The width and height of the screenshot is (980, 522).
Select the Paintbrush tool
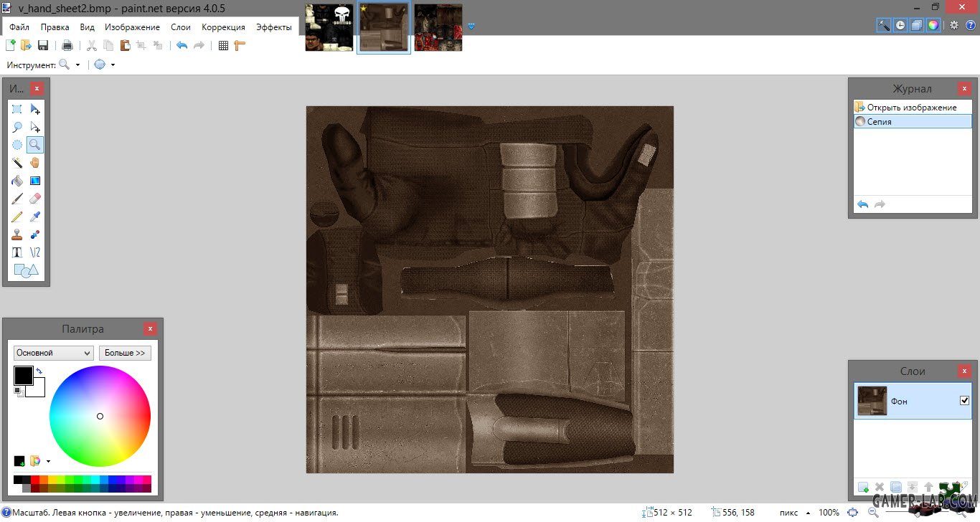(x=17, y=199)
